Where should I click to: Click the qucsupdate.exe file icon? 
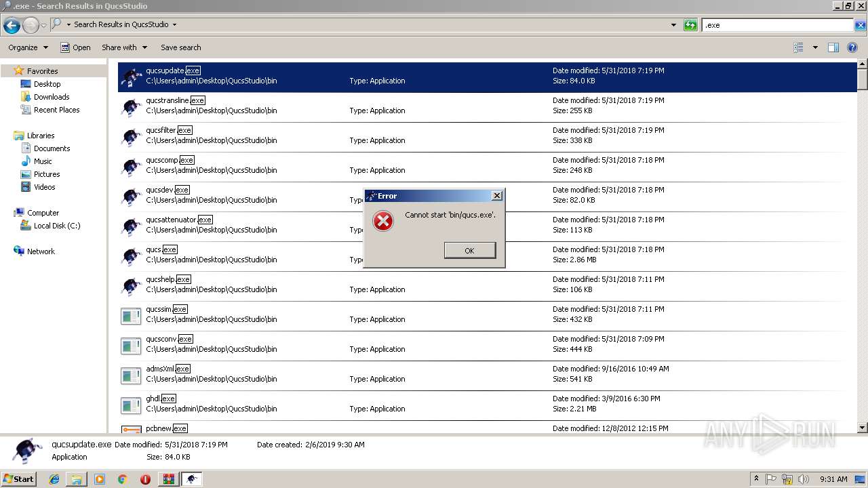[131, 77]
